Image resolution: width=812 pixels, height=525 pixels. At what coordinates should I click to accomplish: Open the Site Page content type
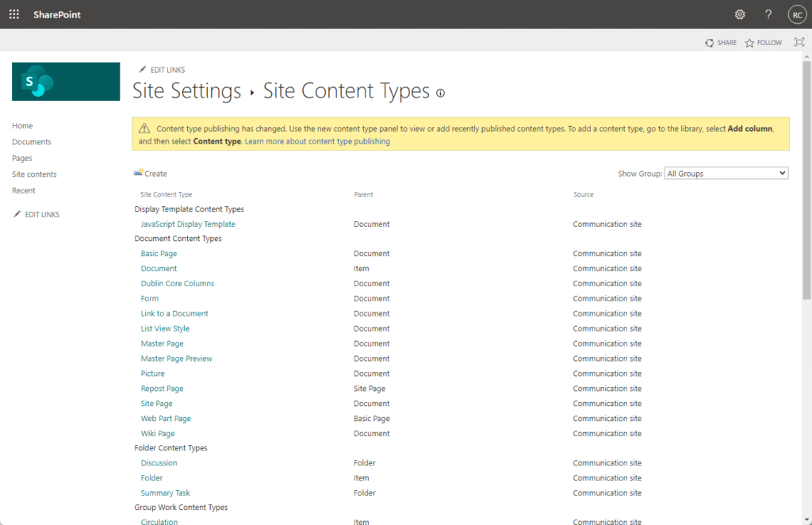click(157, 404)
